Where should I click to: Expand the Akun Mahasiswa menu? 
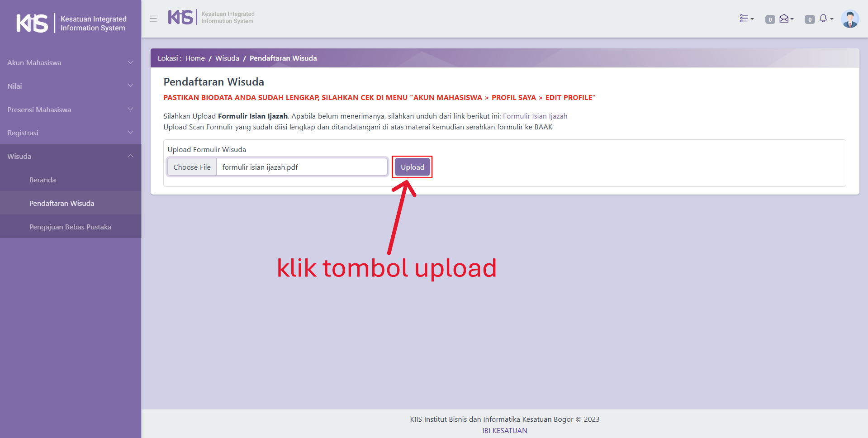coord(71,62)
